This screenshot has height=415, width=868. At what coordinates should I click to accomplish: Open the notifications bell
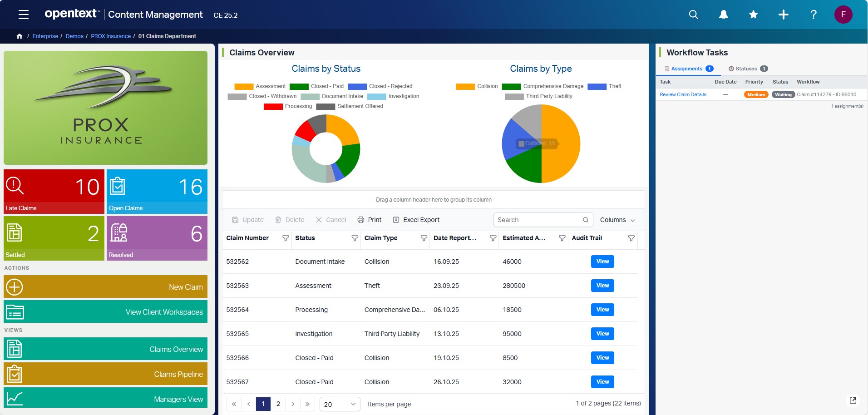coord(724,15)
